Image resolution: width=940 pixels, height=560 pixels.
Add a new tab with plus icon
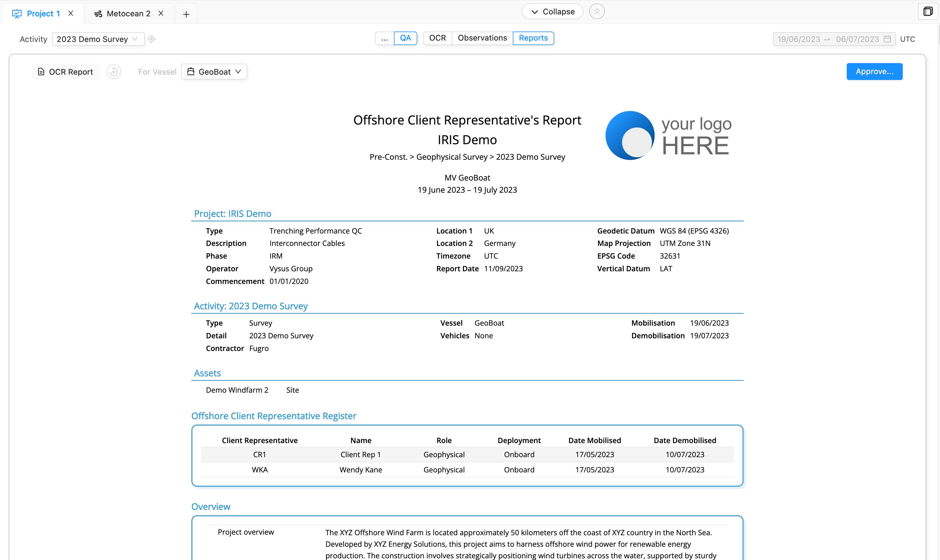186,14
